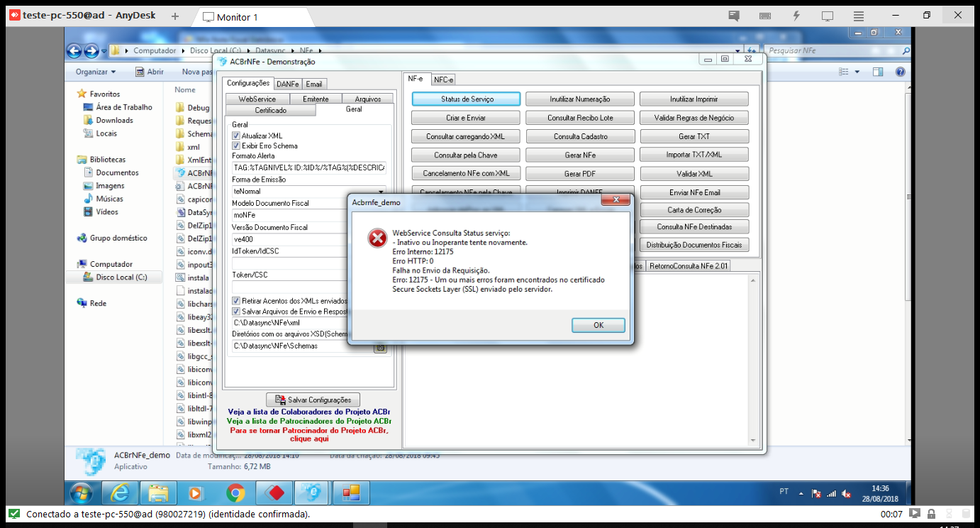980x528 pixels.
Task: Open the AnyDesk display settings icon
Action: click(828, 16)
